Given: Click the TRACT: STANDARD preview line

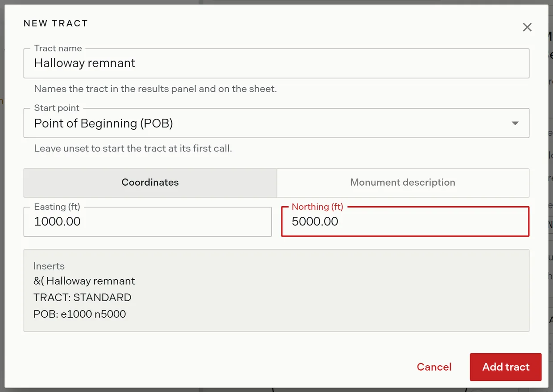Looking at the screenshot, I should tap(83, 298).
